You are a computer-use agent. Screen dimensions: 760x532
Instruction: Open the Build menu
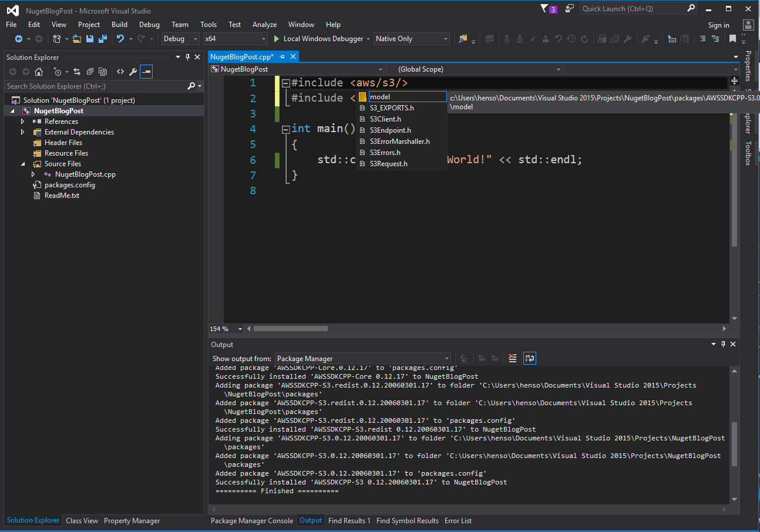pyautogui.click(x=119, y=25)
